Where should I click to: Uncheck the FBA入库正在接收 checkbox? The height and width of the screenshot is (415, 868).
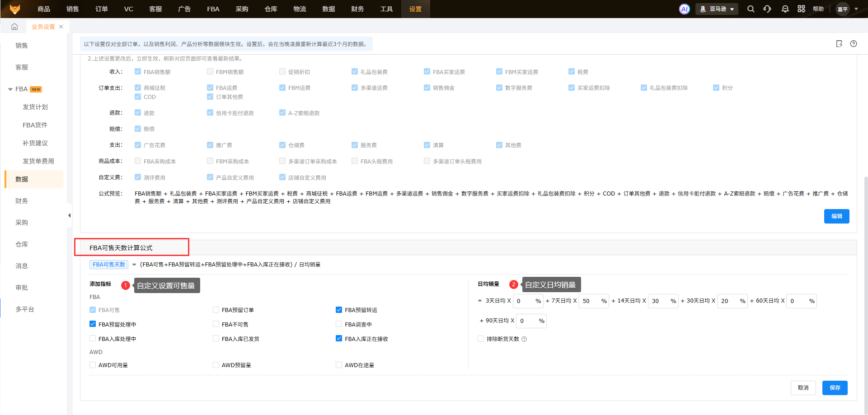point(339,339)
